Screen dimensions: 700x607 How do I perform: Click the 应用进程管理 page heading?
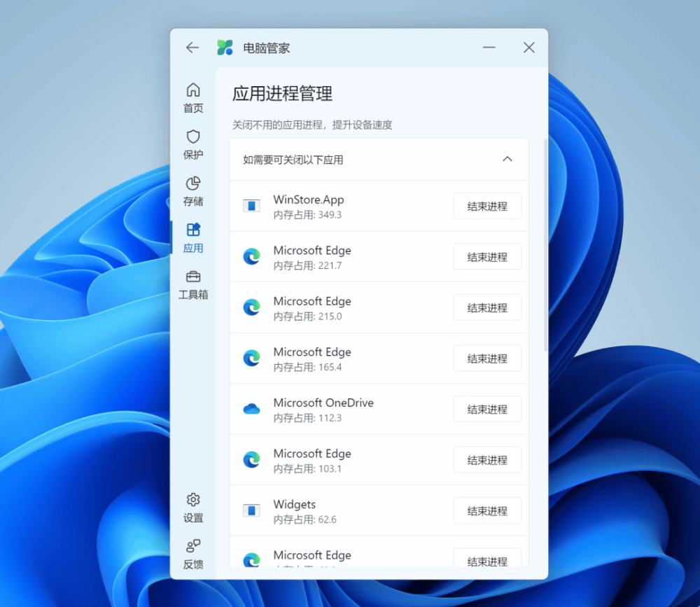pyautogui.click(x=282, y=94)
